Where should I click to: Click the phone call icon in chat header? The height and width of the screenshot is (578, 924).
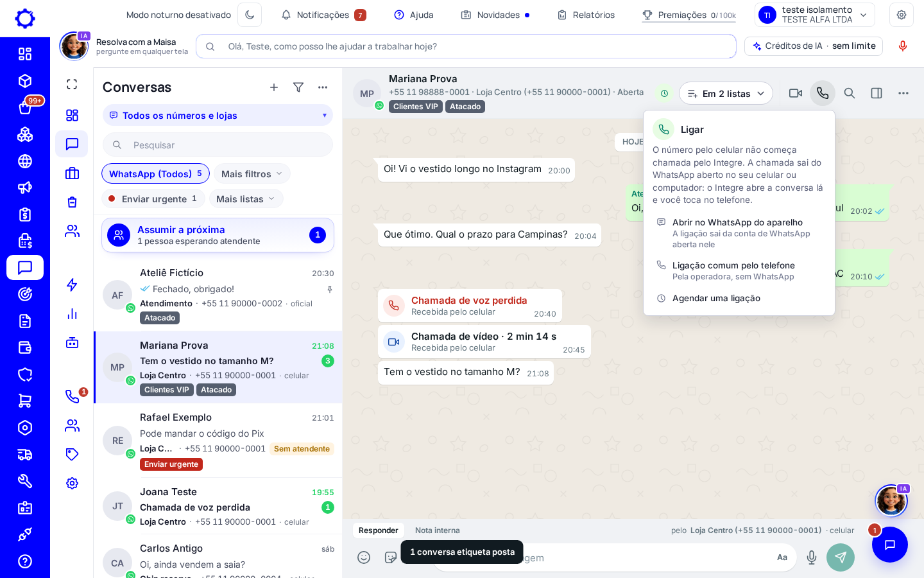coord(823,93)
